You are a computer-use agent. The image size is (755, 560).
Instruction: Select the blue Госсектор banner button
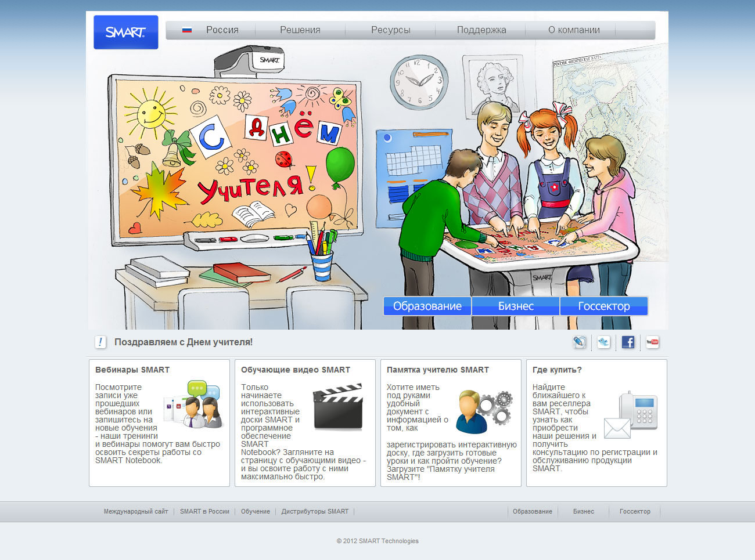pyautogui.click(x=604, y=306)
